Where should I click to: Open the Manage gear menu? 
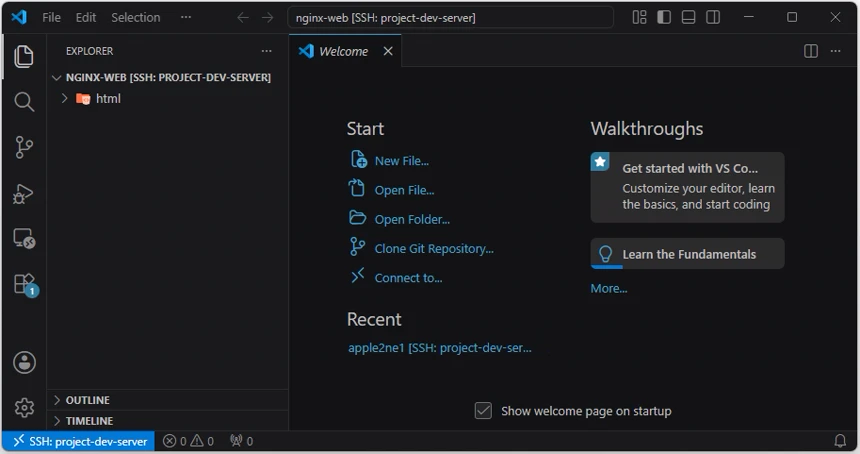tap(24, 407)
